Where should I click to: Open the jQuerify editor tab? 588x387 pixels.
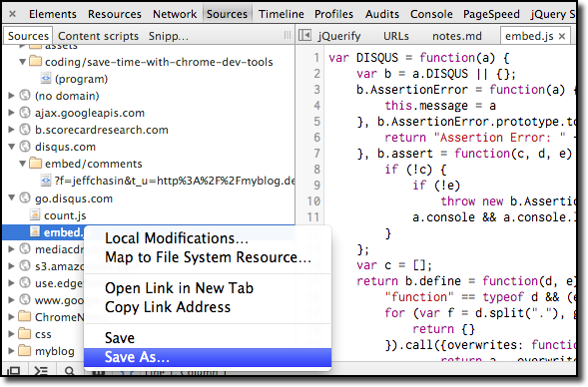(339, 36)
